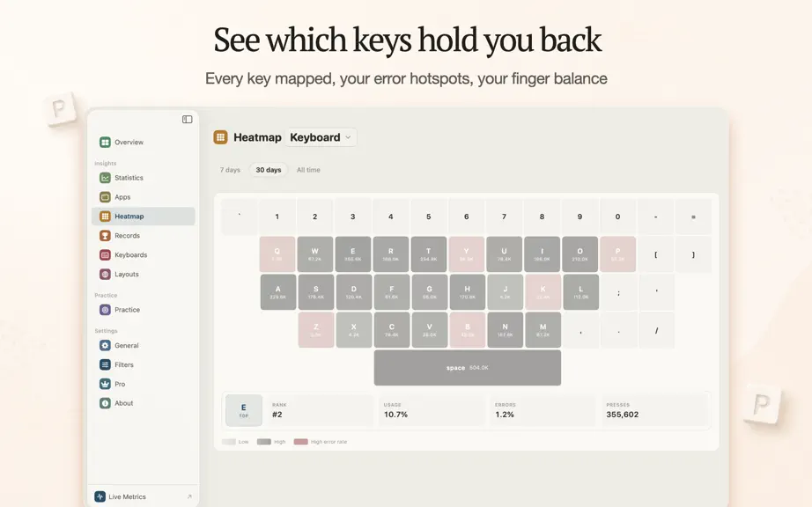
Task: Click the dropdown chevron beside Keyboard
Action: (x=348, y=137)
